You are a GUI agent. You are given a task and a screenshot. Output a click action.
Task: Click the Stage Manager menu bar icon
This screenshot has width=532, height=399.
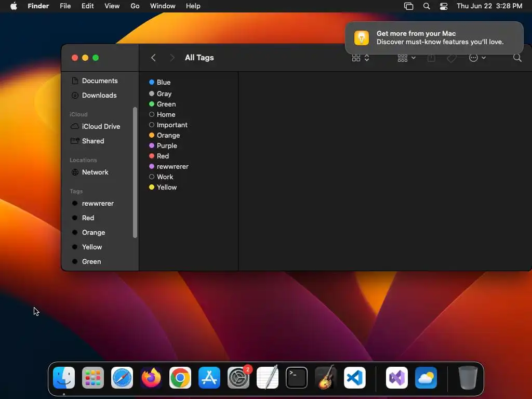(x=408, y=6)
